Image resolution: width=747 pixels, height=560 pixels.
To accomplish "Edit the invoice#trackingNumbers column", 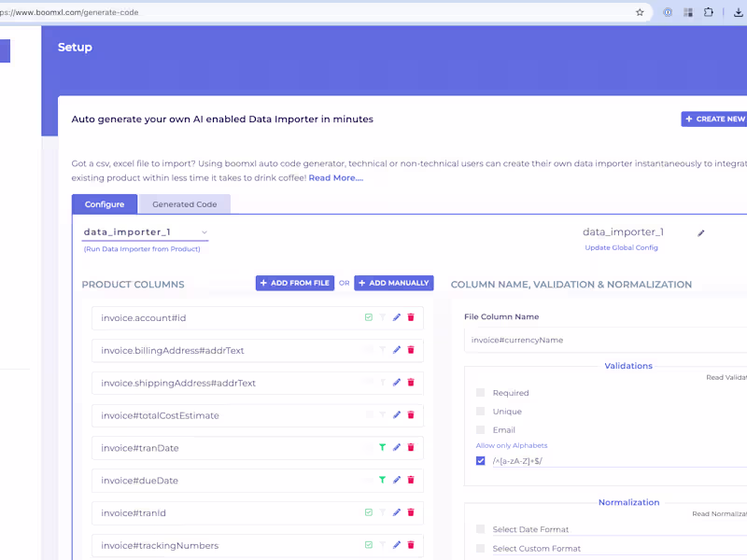I will pos(397,545).
